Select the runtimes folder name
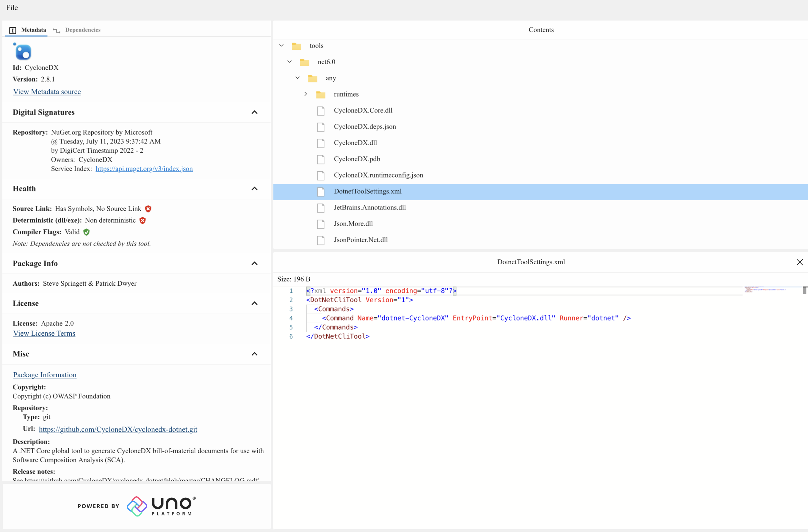This screenshot has height=532, width=808. (x=346, y=94)
